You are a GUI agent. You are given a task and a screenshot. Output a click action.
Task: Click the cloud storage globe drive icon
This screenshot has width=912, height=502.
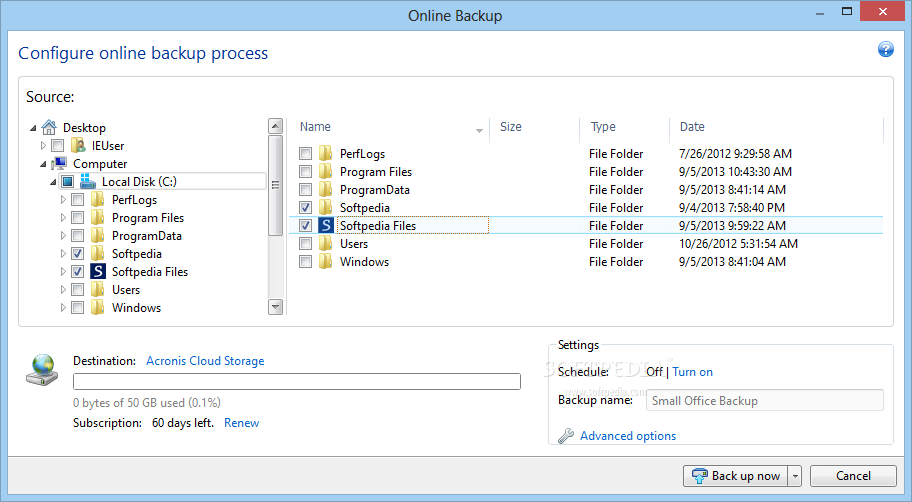pyautogui.click(x=42, y=370)
